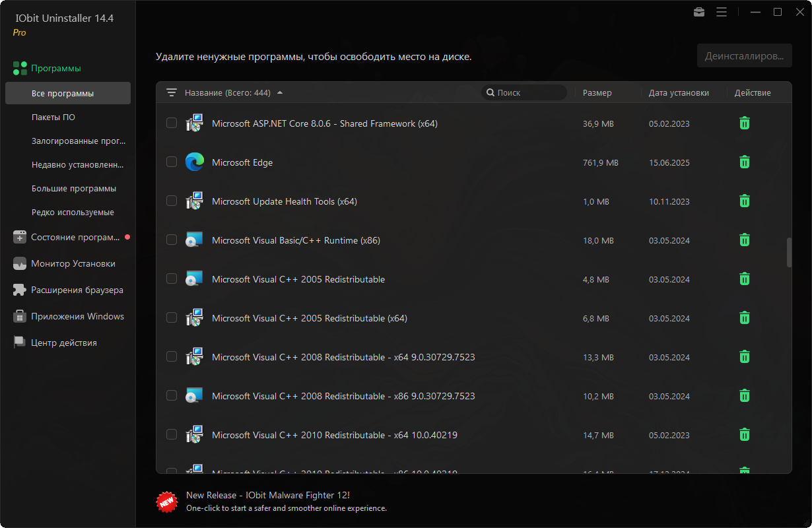Click the Microsoft Edge program icon

pos(194,162)
